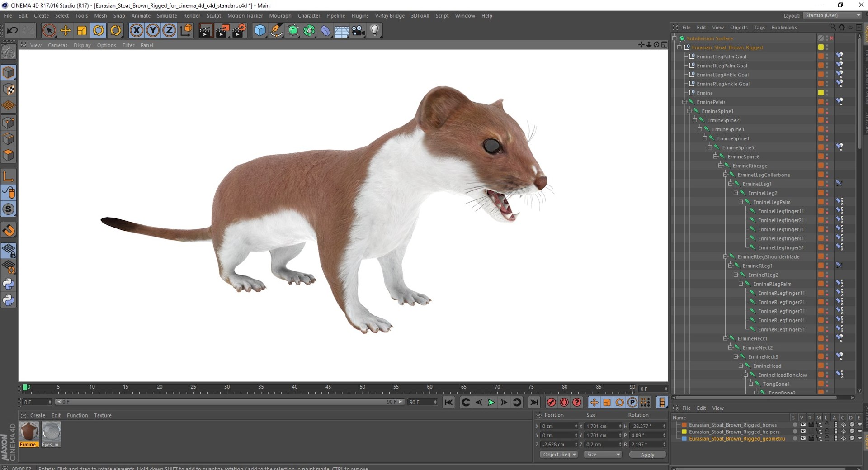Switch to Model mode in left sidebar

pyautogui.click(x=9, y=72)
